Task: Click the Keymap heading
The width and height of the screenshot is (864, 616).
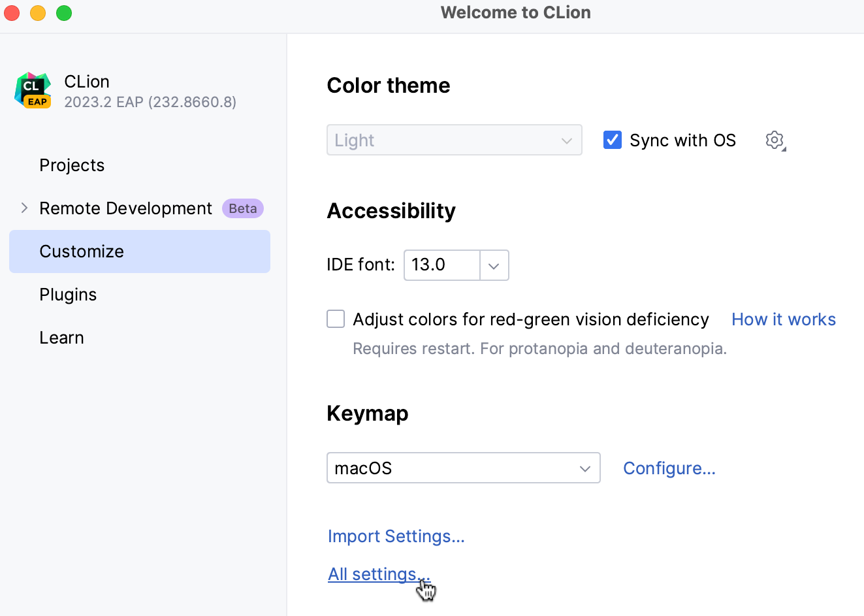Action: [368, 413]
